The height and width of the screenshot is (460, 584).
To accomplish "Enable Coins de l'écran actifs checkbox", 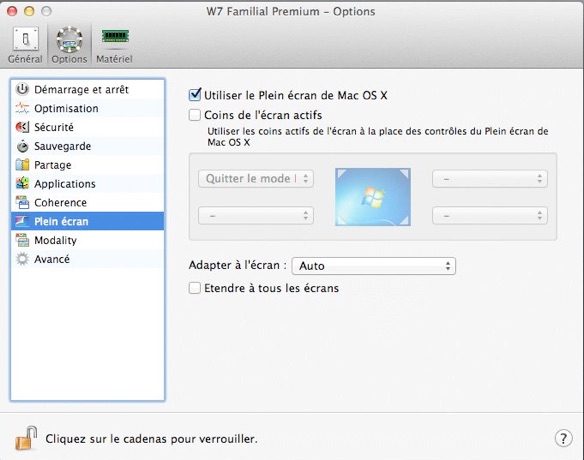I will (x=195, y=115).
